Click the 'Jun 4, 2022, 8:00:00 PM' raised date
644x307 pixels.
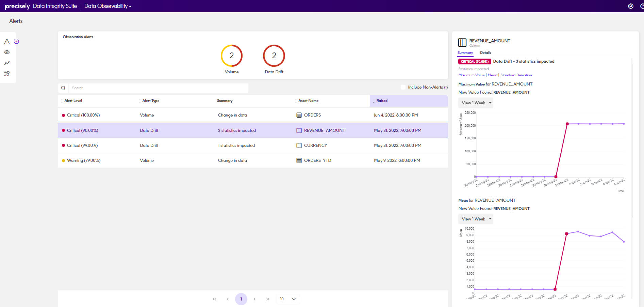pyautogui.click(x=396, y=115)
